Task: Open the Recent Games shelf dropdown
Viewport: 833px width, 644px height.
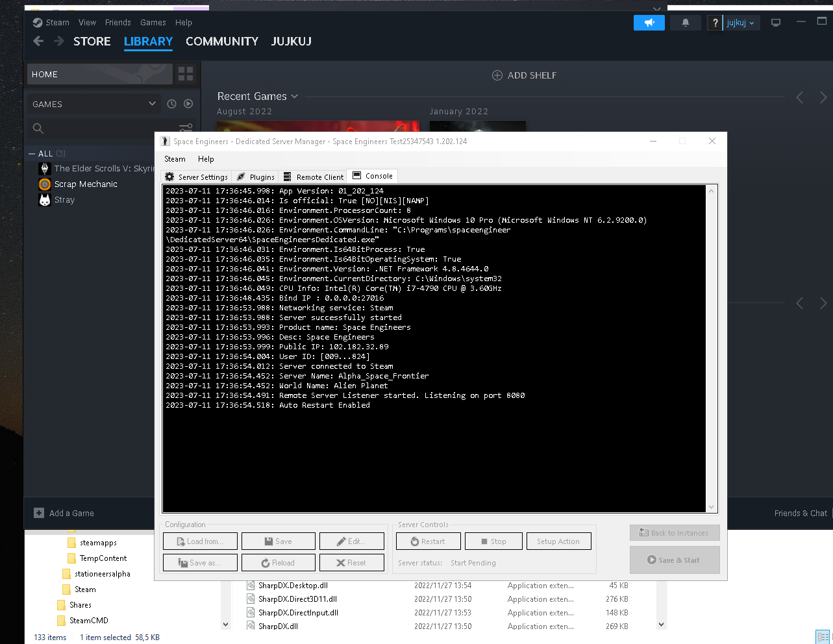Action: [294, 97]
